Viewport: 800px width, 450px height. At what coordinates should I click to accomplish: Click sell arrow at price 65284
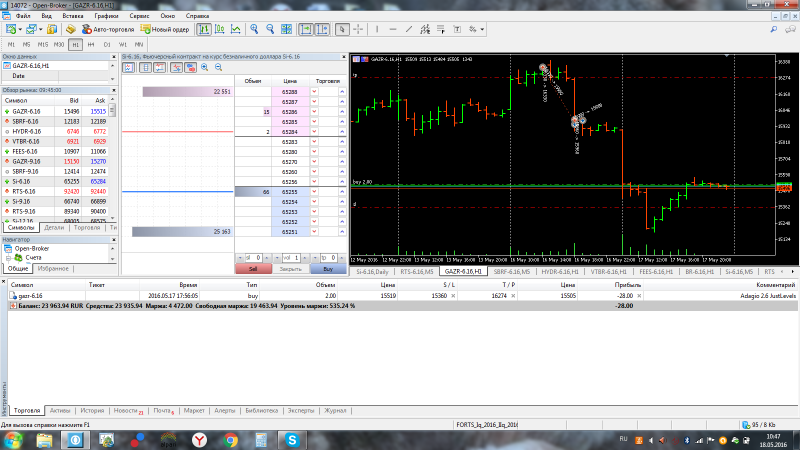(314, 132)
